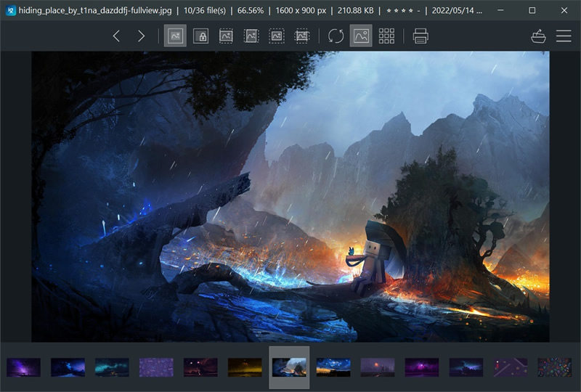Viewport: 581px width, 392px height.
Task: Open the purple thumbnail with red diagonal line
Action: pos(511,367)
